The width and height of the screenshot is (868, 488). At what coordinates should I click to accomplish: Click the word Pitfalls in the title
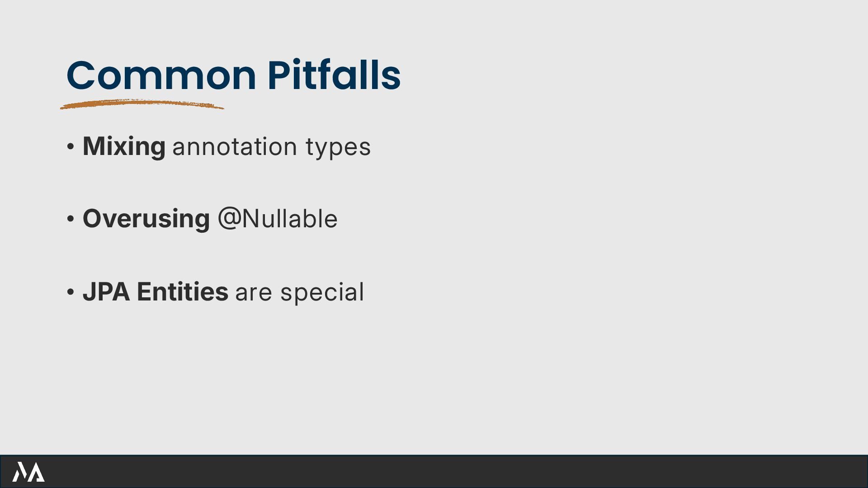click(334, 75)
